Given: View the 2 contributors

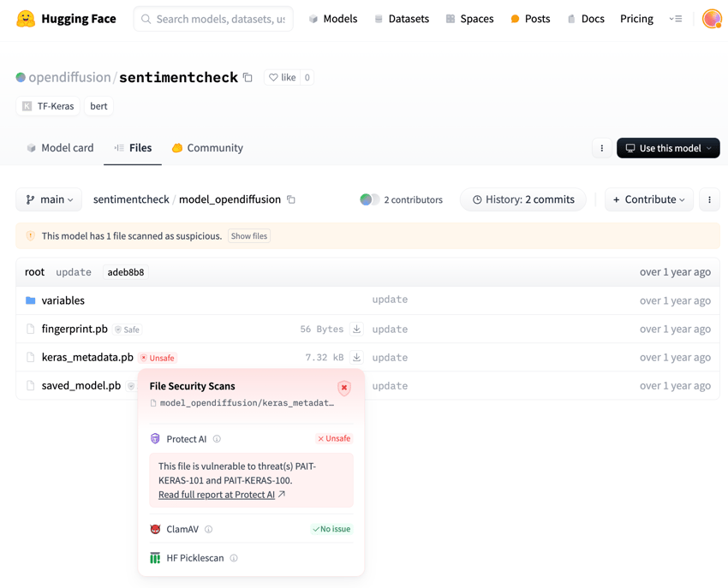Looking at the screenshot, I should pos(401,199).
